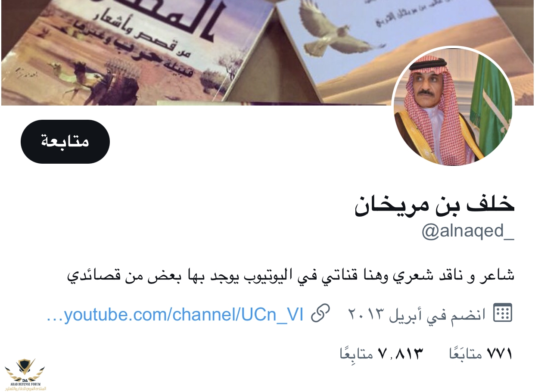Viewport: 535px width, 392px height.
Task: Click the Arab Defense Forum logo
Action: click(25, 374)
